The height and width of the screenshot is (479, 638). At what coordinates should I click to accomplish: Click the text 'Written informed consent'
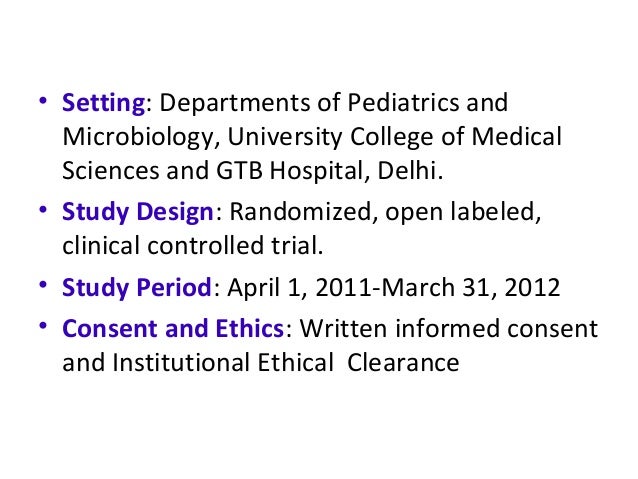click(449, 328)
